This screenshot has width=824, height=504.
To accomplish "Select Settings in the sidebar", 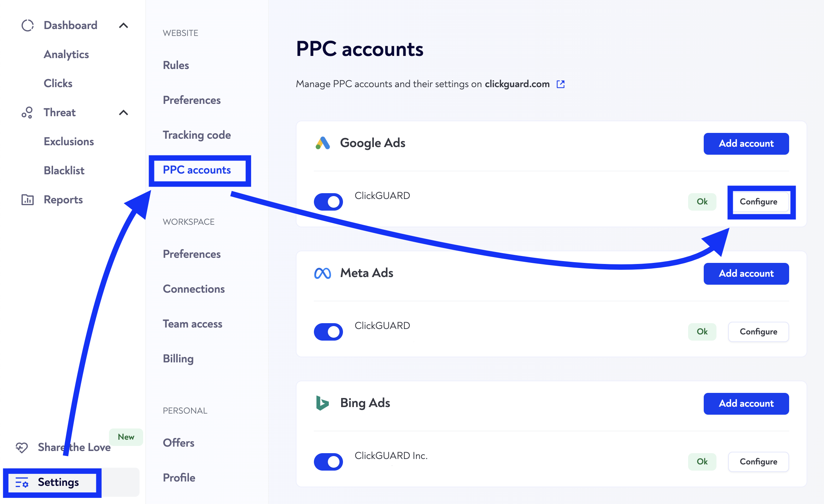I will coord(71,482).
